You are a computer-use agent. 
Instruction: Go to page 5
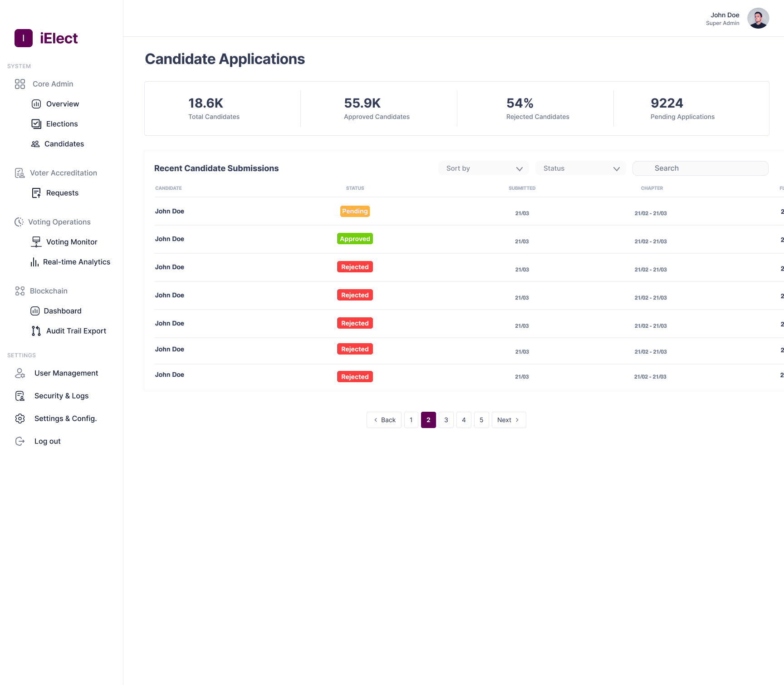(x=481, y=420)
